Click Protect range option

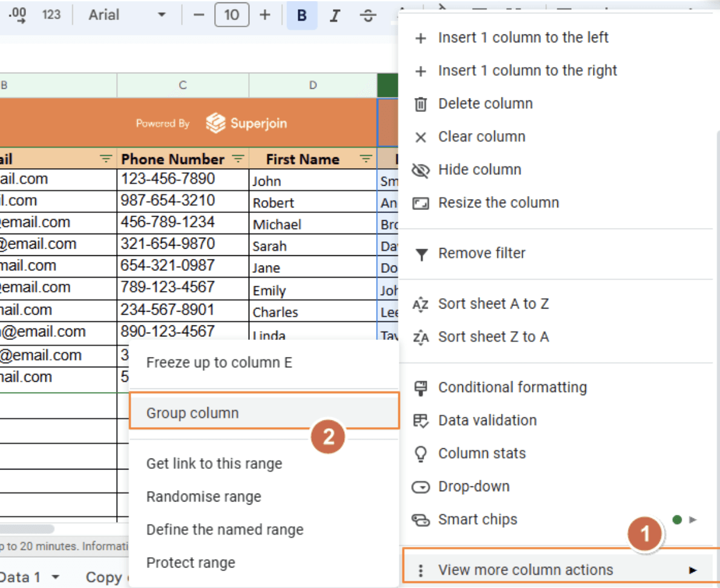coord(191,563)
